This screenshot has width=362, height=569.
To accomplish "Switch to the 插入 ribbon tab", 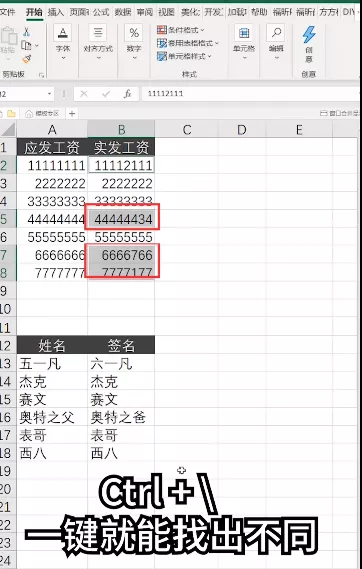I will click(56, 12).
